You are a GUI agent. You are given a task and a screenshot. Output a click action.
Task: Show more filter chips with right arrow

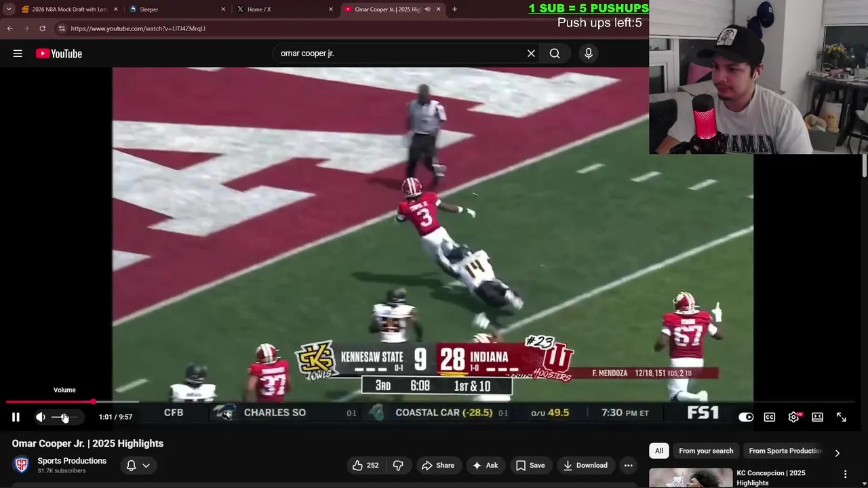pyautogui.click(x=837, y=453)
